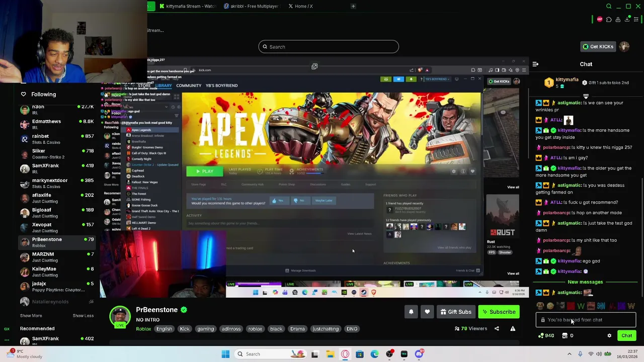Click the Drama tag
Viewport: 644px width, 362px height.
click(297, 329)
